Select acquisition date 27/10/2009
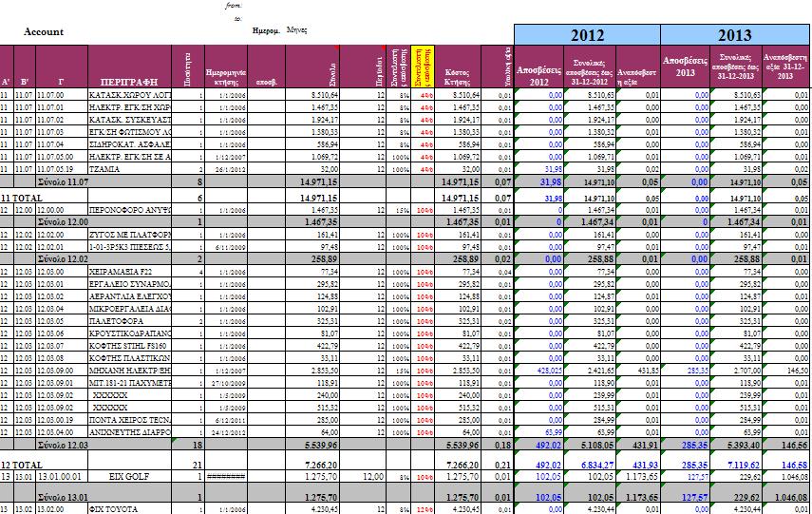Viewport: 812px width, 514px height. pyautogui.click(x=226, y=383)
